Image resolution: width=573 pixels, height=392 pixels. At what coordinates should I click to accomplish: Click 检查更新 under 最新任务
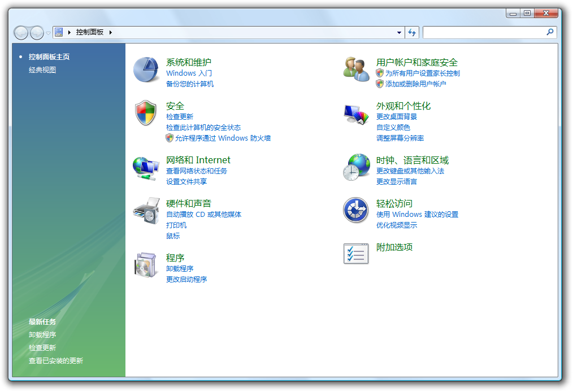(42, 348)
